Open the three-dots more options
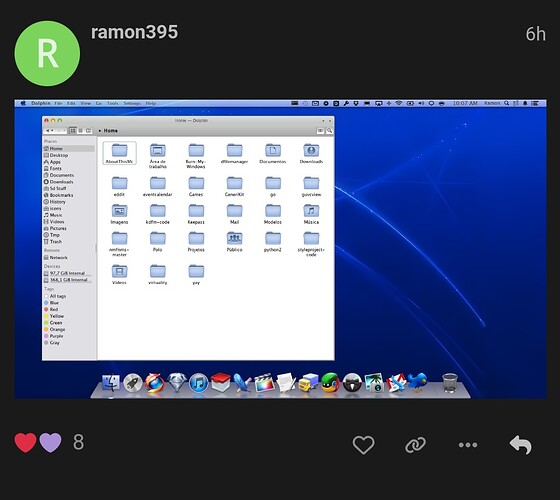560x500 pixels. pyautogui.click(x=468, y=445)
